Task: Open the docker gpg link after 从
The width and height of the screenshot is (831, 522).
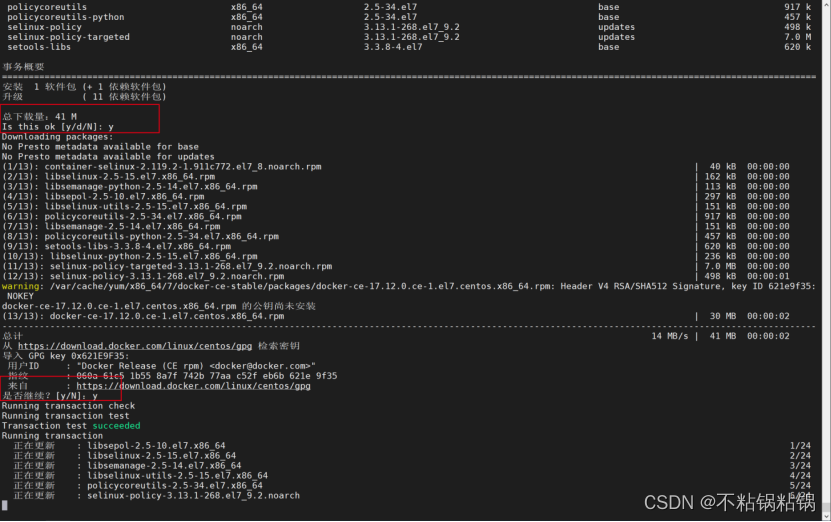Action: click(x=135, y=346)
